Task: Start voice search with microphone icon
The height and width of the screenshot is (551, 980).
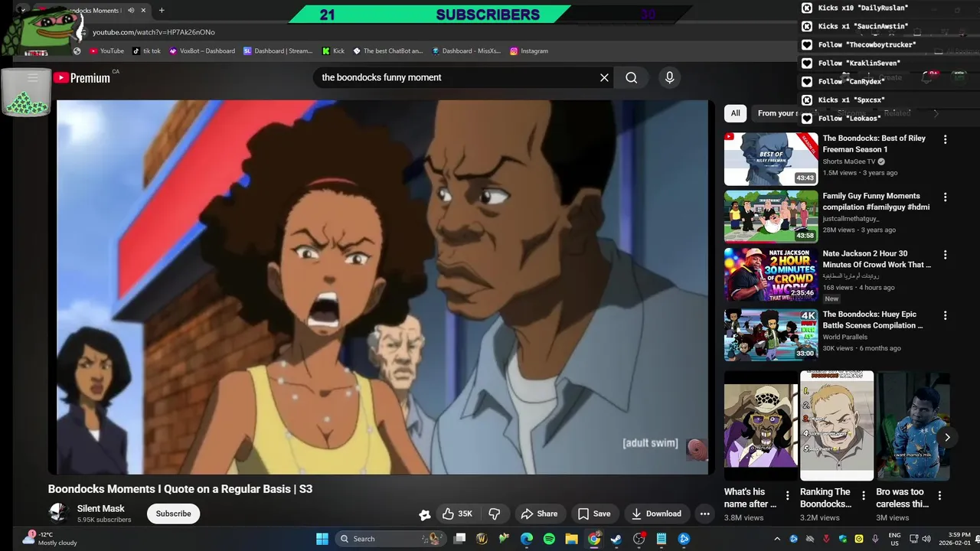Action: [669, 77]
